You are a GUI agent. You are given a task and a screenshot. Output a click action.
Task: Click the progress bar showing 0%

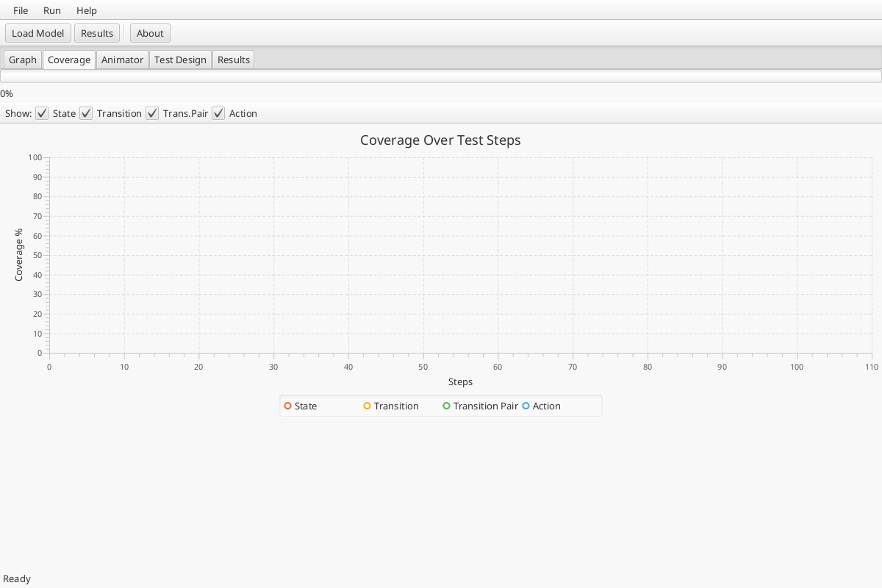point(441,76)
